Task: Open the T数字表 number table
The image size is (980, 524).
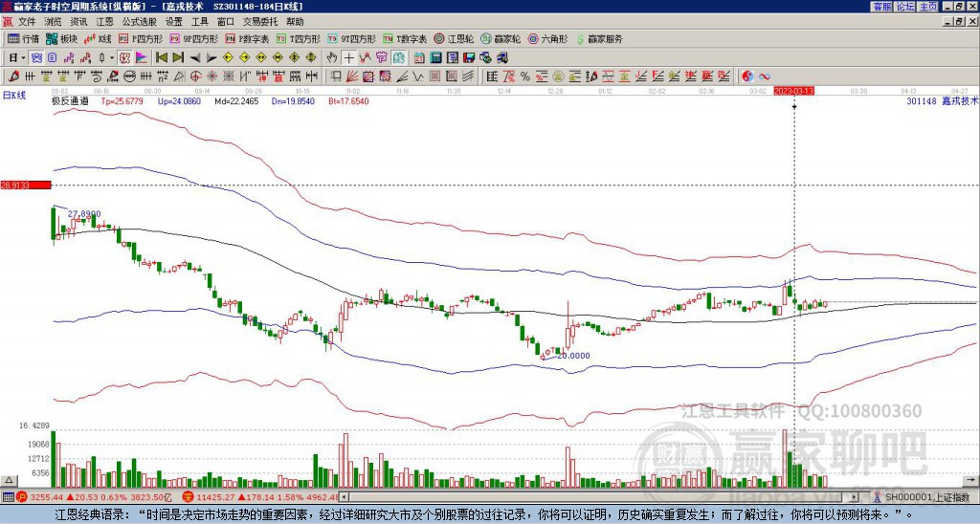Action: [x=405, y=38]
